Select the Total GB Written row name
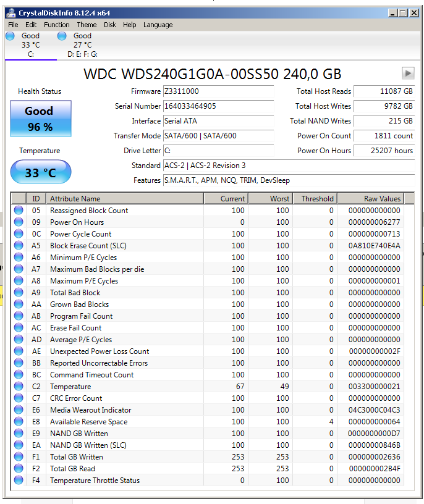 [77, 457]
